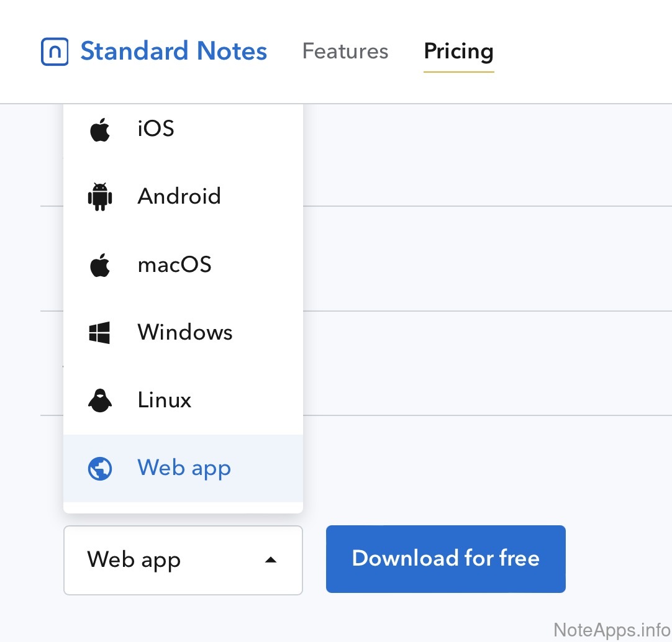Click the globe icon beside Web app

tap(100, 469)
